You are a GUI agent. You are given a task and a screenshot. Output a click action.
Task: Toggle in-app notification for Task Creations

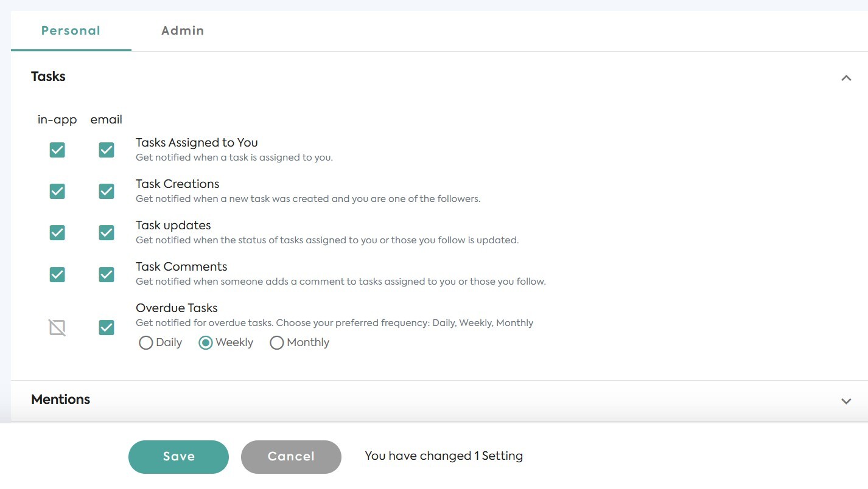[57, 192]
